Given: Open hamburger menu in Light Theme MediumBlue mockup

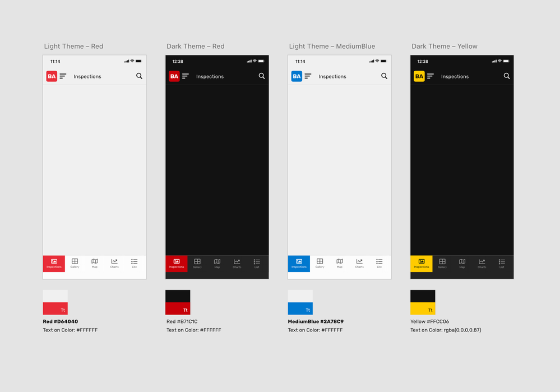Looking at the screenshot, I should pyautogui.click(x=308, y=76).
